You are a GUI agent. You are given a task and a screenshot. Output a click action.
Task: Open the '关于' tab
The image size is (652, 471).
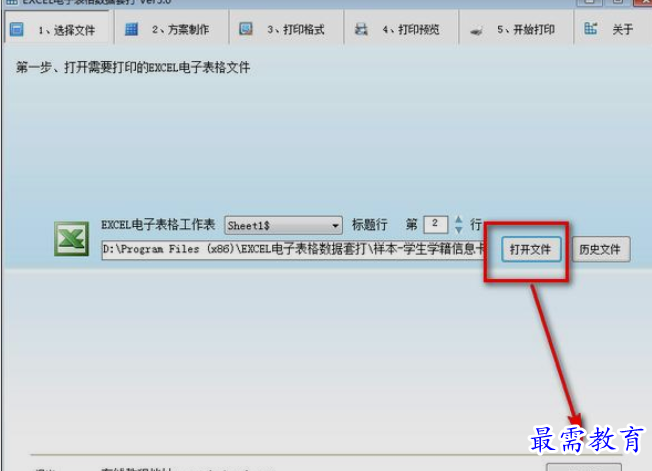pos(611,30)
